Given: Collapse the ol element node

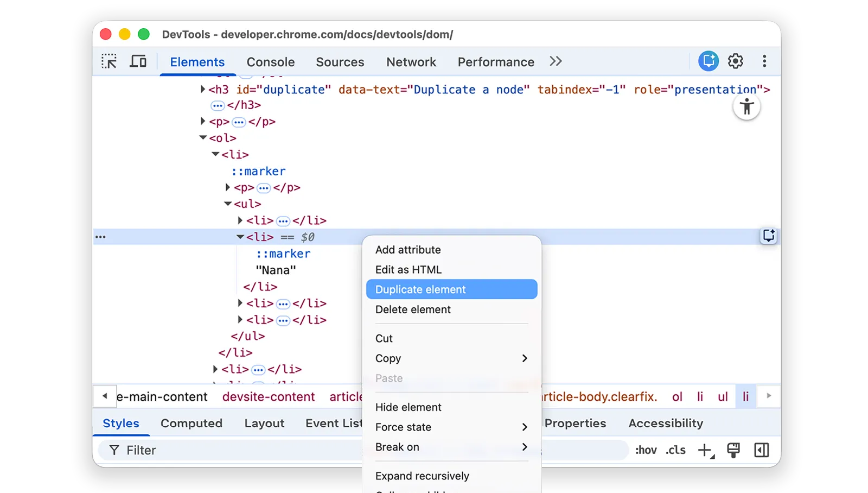Looking at the screenshot, I should [x=203, y=138].
